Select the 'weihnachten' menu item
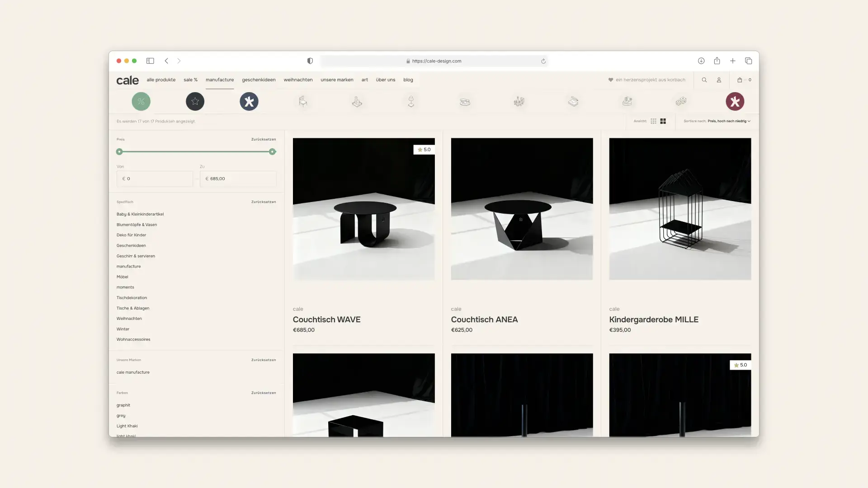 coord(298,80)
